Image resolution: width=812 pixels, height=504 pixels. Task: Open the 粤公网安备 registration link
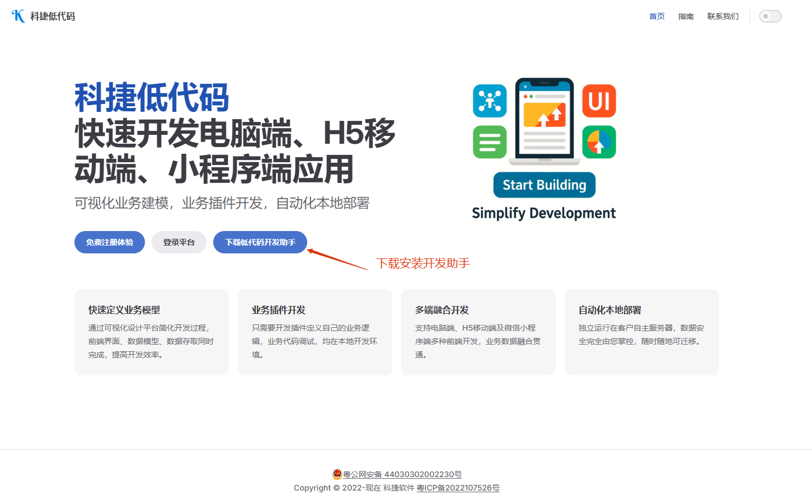[x=402, y=474]
